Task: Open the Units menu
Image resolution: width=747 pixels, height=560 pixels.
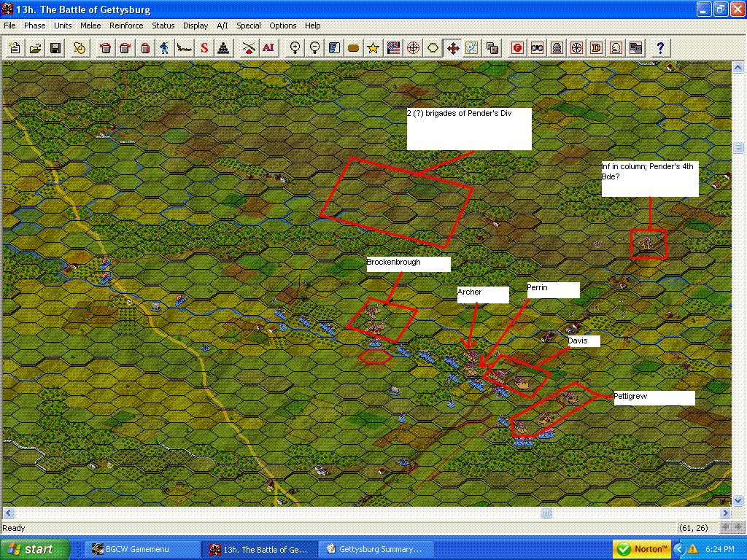Action: [x=63, y=26]
